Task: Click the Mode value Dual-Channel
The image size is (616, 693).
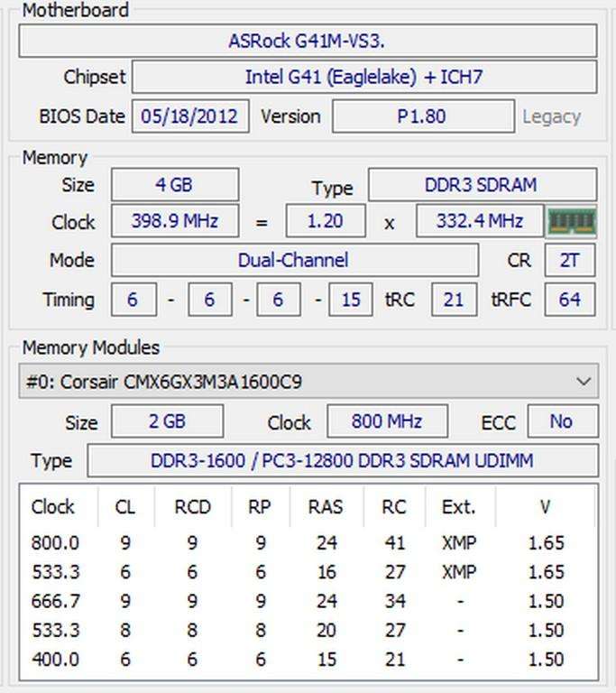Action: pyautogui.click(x=294, y=260)
